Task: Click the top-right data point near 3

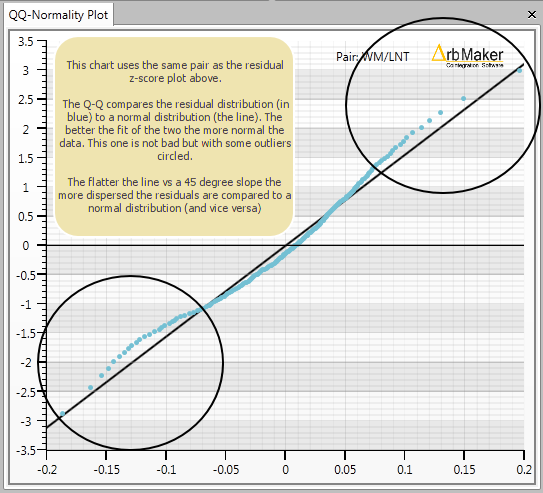Action: (519, 71)
